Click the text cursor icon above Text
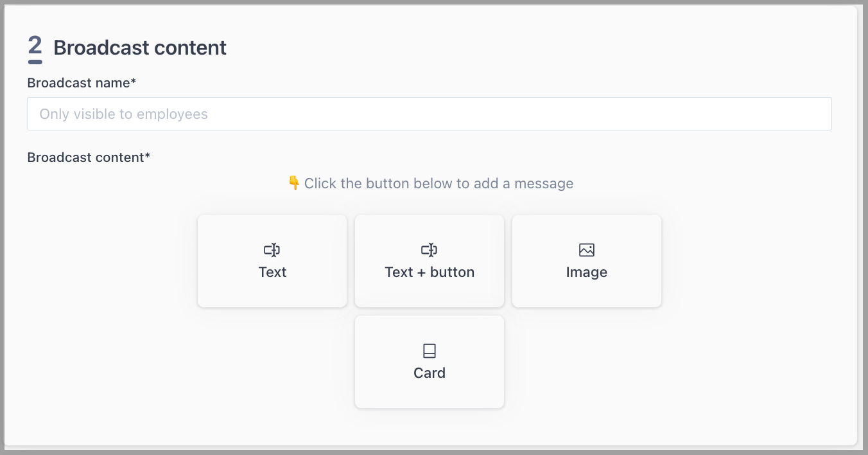The image size is (868, 455). click(x=272, y=250)
